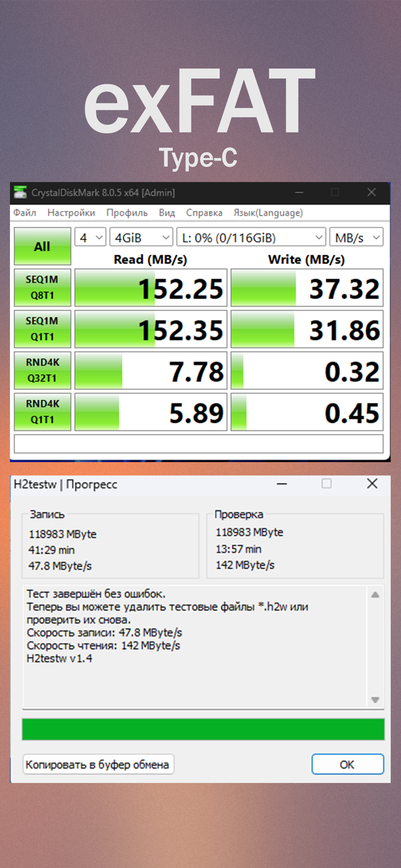
Task: Open the test count dropdown showing 4
Action: tap(90, 237)
